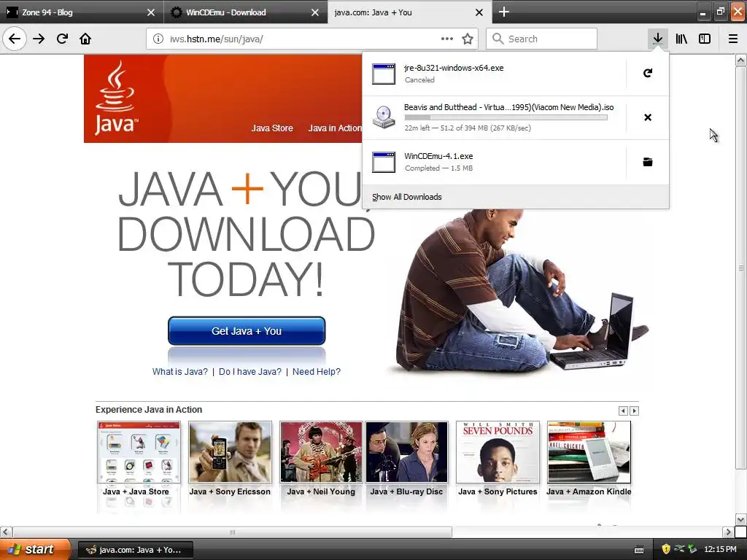Screen dimensions: 747x560
Task: Click the Get Java + You button
Action: pyautogui.click(x=247, y=331)
